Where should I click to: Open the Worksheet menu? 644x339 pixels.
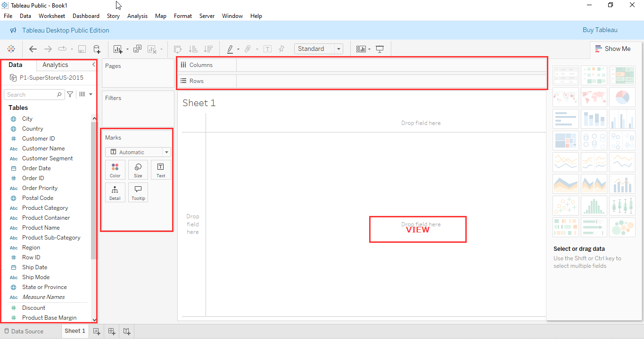click(x=52, y=16)
